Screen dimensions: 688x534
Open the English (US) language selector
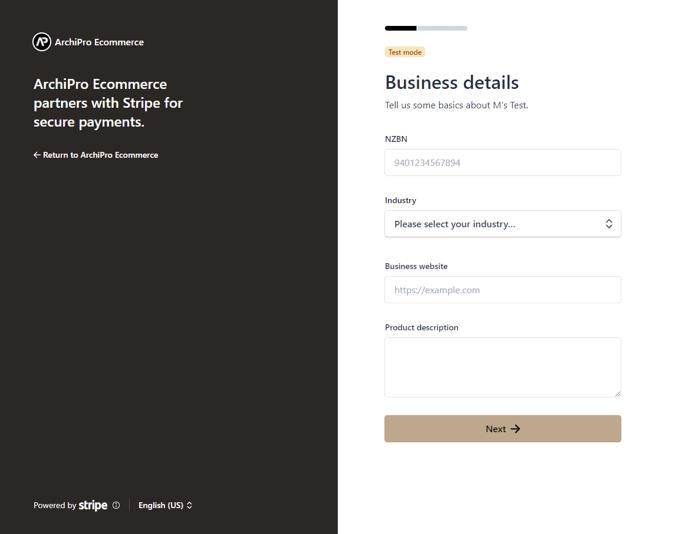pyautogui.click(x=165, y=505)
